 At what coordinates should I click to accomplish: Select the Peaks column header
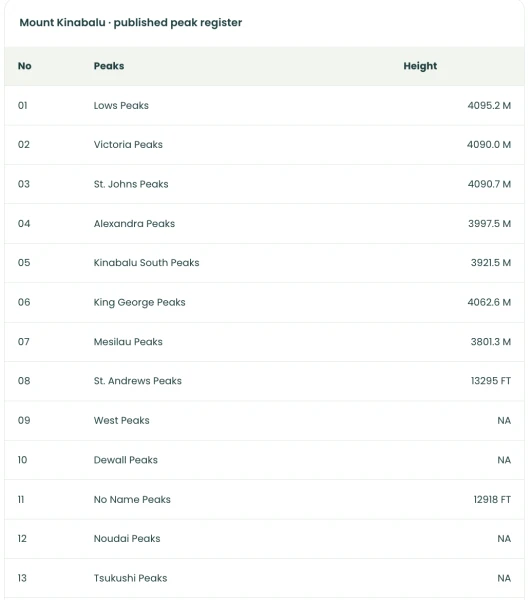coord(109,66)
